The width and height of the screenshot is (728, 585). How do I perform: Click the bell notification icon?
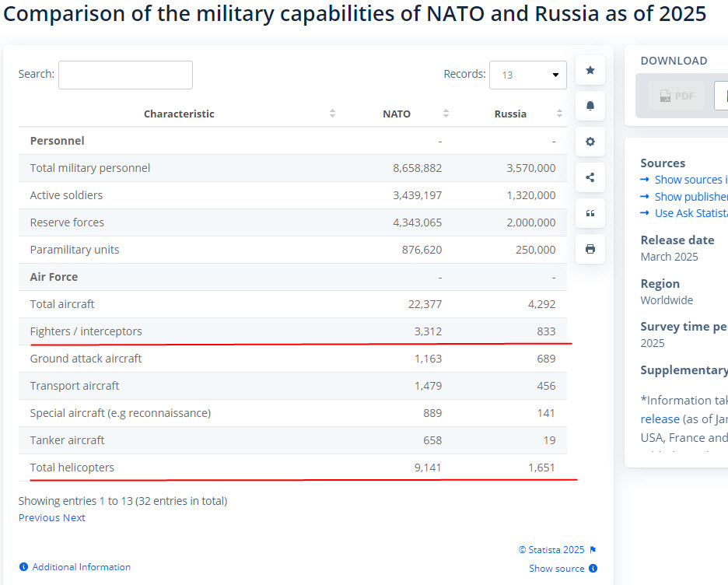[590, 106]
